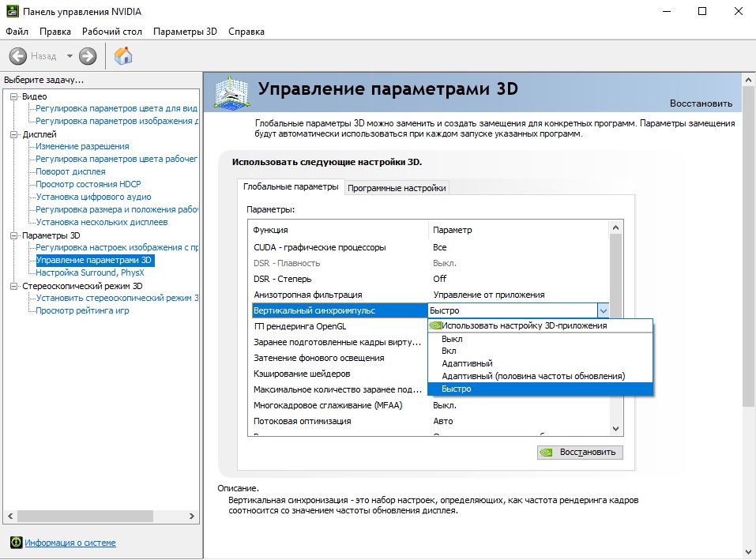Click settings list scroll up arrow
Viewport: 756px width, 560px height.
[615, 227]
